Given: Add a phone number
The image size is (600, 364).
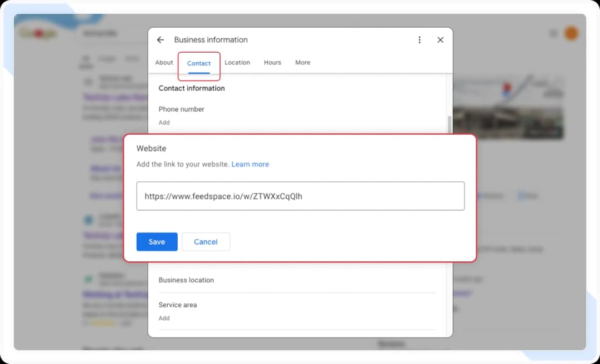Looking at the screenshot, I should 164,122.
